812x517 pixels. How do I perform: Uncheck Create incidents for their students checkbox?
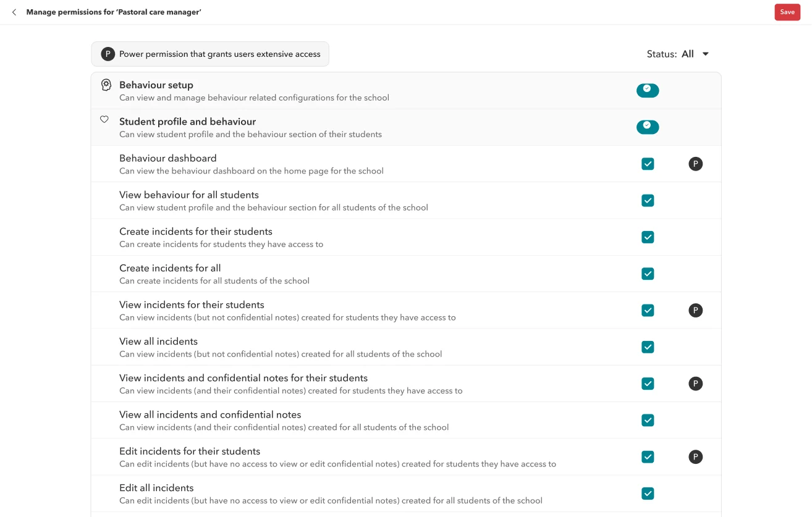(648, 237)
